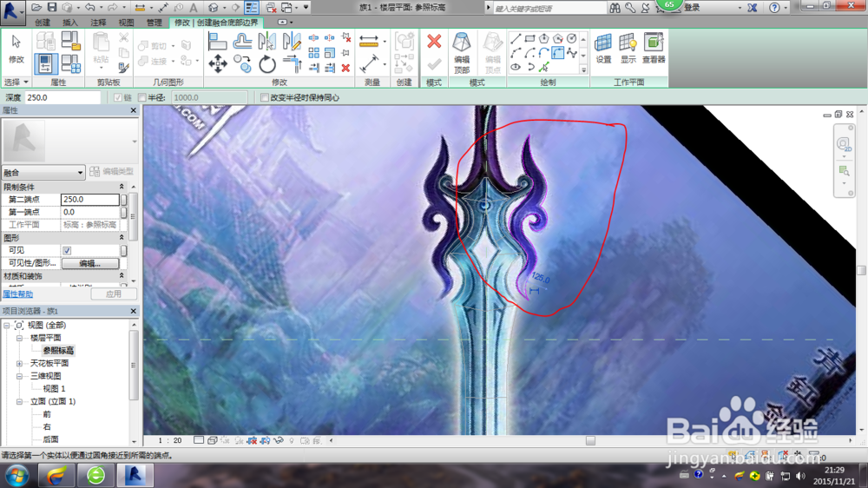Open the Select (选择) panel dropdown
This screenshot has width=868, height=488.
coord(16,82)
